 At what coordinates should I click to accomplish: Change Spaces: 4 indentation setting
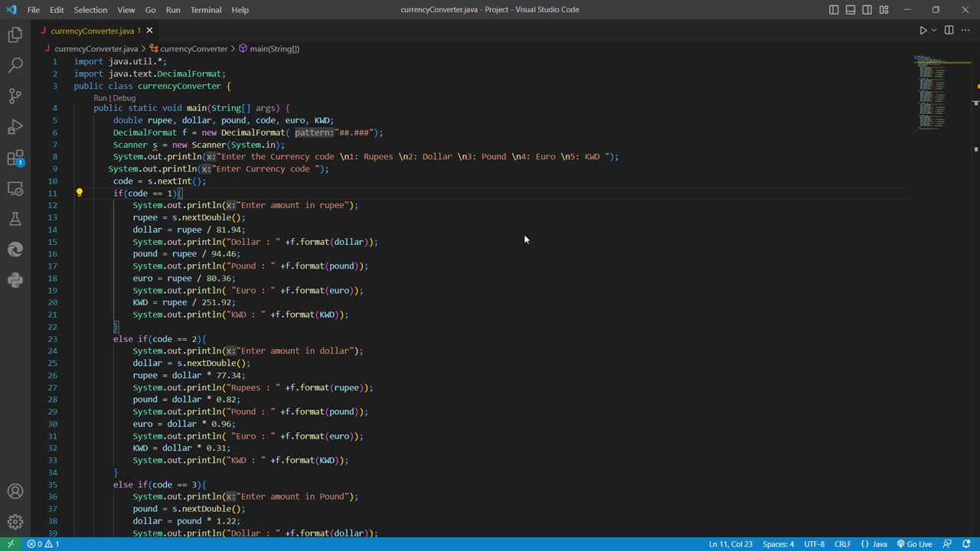(778, 544)
